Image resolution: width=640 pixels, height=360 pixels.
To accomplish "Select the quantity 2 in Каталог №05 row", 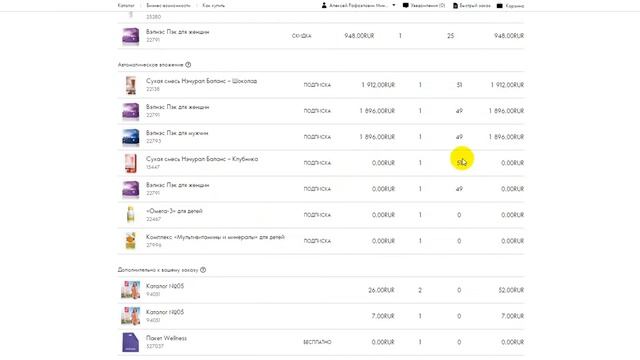I will click(x=420, y=290).
